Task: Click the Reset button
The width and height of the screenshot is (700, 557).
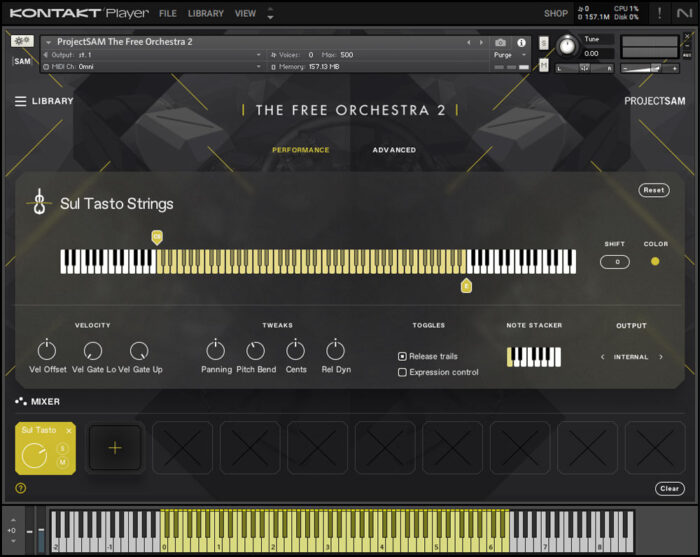Action: pos(654,190)
